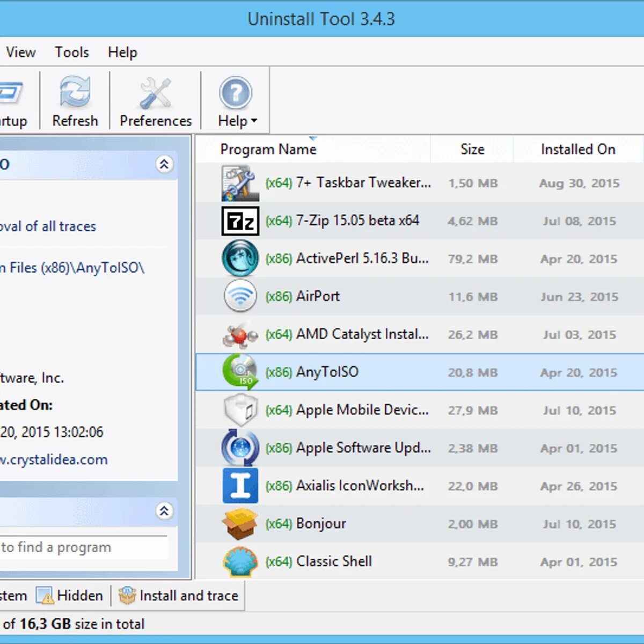Select the ActivePerl 5.16.3 row

tap(420, 259)
